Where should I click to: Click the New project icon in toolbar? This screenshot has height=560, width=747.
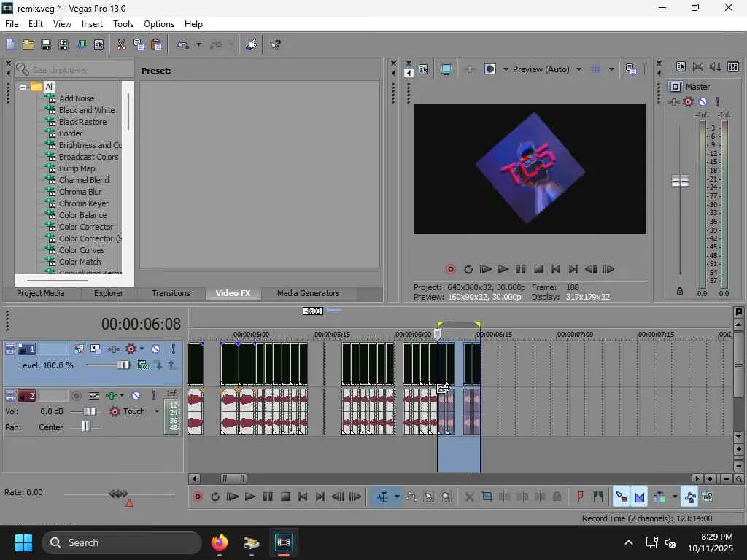click(x=10, y=44)
